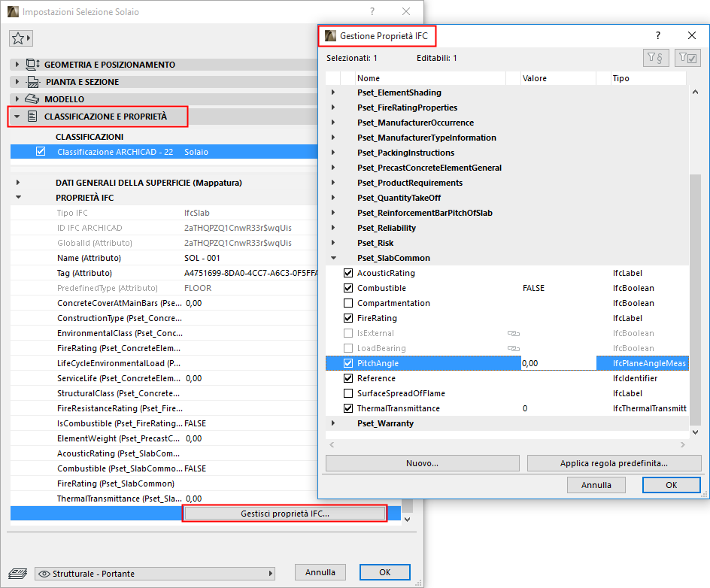Click the Modello panel icon

click(x=32, y=99)
